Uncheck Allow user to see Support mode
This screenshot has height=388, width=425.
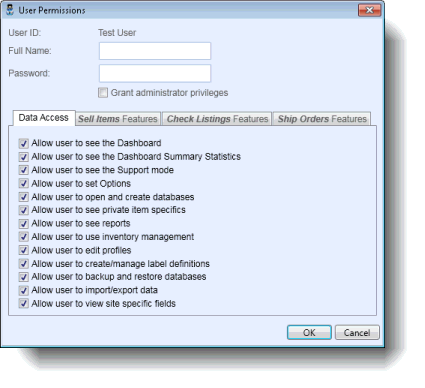coord(23,170)
